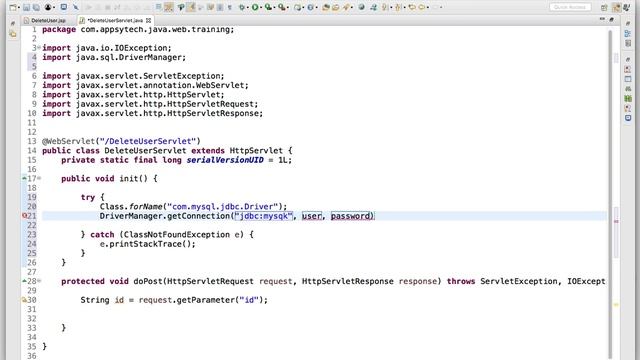Open the Run configurations dropdown arrow
The image size is (640, 360).
[x=261, y=7]
